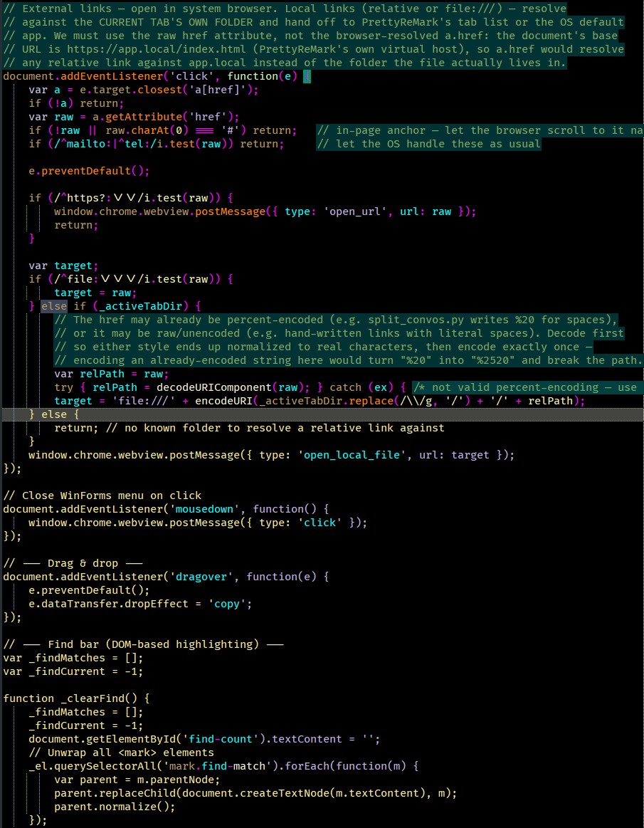This screenshot has height=828, width=644.
Task: Click the decodeURIComponent(raw) call
Action: click(x=230, y=387)
